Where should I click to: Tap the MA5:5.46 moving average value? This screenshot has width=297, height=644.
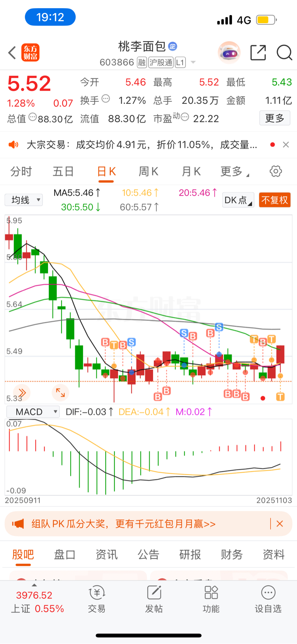(x=77, y=192)
